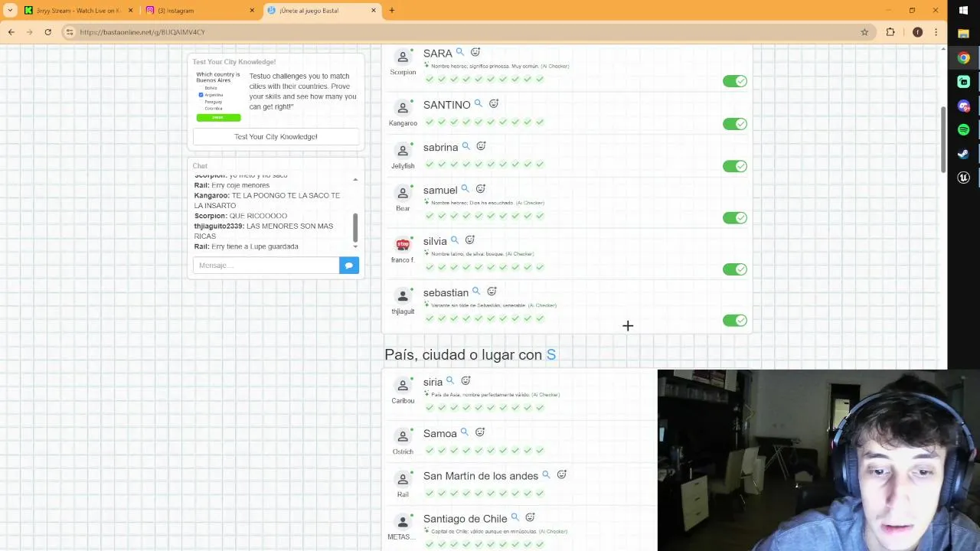
Task: Look up Santiago de Chile with magnifier
Action: point(514,518)
